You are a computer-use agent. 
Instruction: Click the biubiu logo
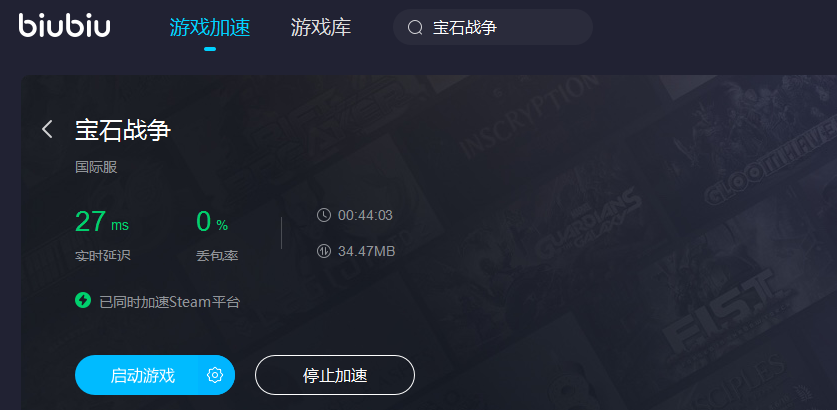64,26
